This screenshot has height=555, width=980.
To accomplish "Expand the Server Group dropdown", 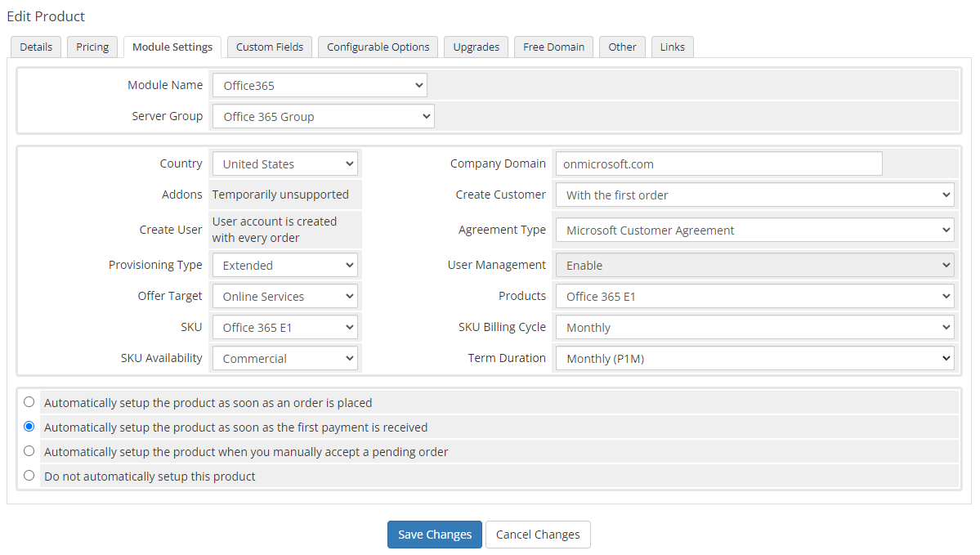I will coord(323,117).
